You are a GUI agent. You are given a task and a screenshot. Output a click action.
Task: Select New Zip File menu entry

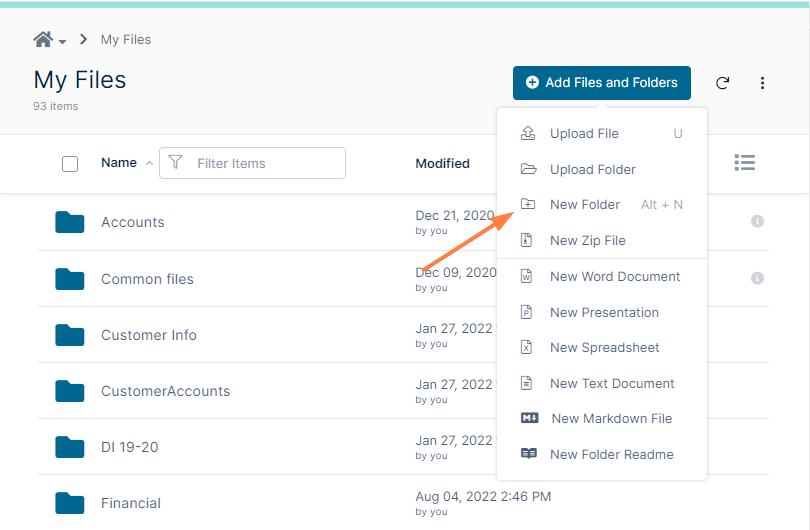[x=587, y=241]
